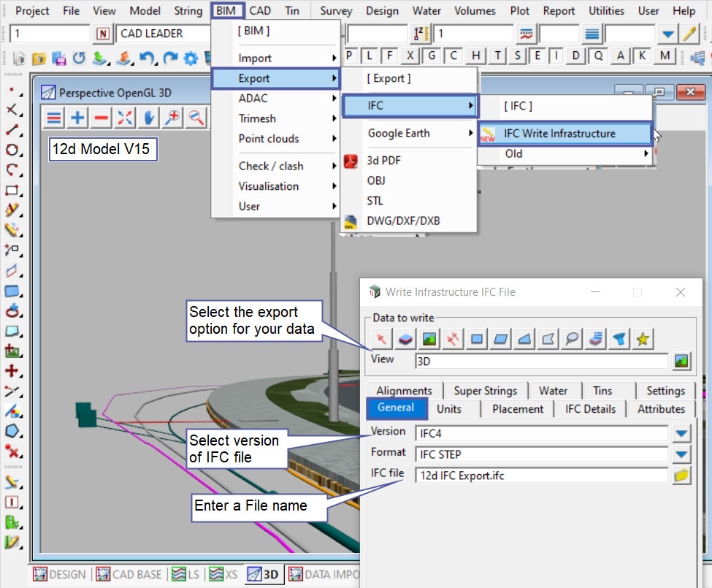Open the DESIGN view button at bottom
Viewport: 712px width, 588px height.
pyautogui.click(x=60, y=575)
